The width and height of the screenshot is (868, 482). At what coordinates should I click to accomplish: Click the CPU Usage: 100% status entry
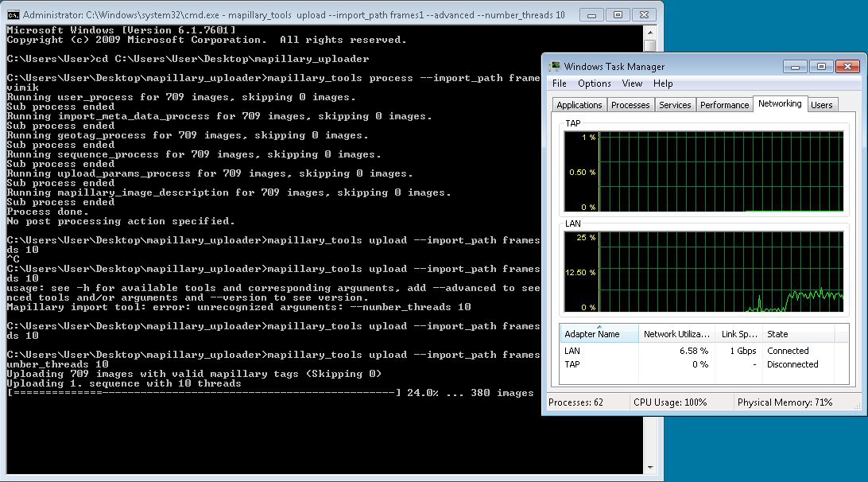pyautogui.click(x=670, y=402)
